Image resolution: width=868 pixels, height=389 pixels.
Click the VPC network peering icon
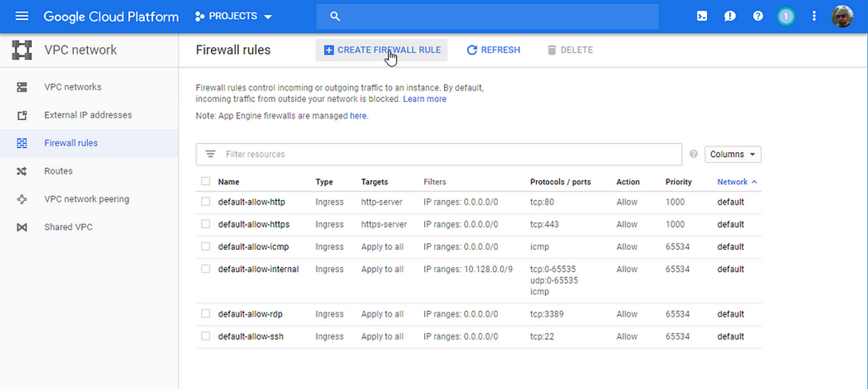22,199
